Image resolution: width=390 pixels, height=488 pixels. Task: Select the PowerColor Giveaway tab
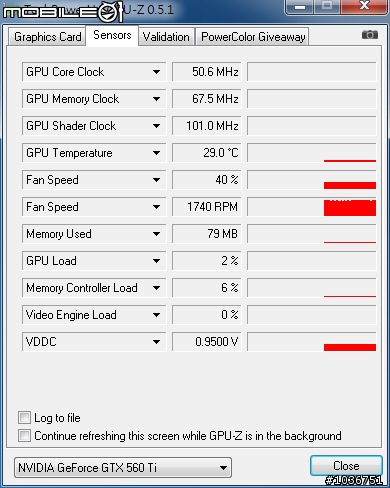click(253, 37)
